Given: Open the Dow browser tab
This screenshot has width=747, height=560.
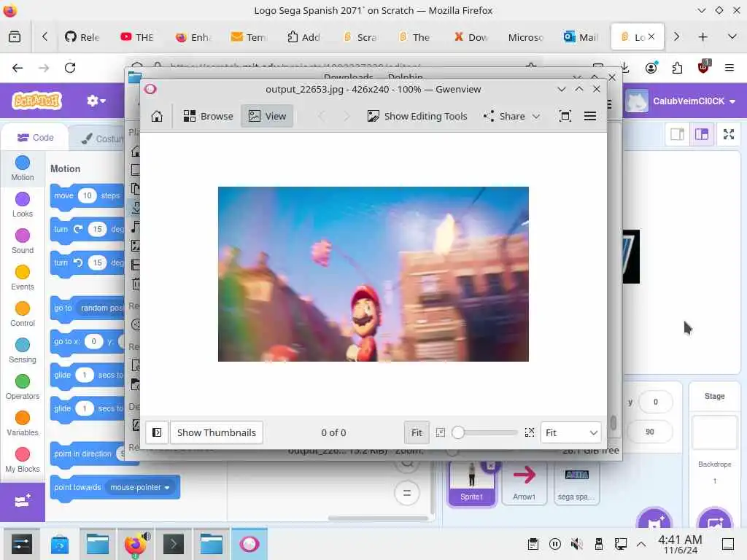Looking at the screenshot, I should (x=470, y=37).
